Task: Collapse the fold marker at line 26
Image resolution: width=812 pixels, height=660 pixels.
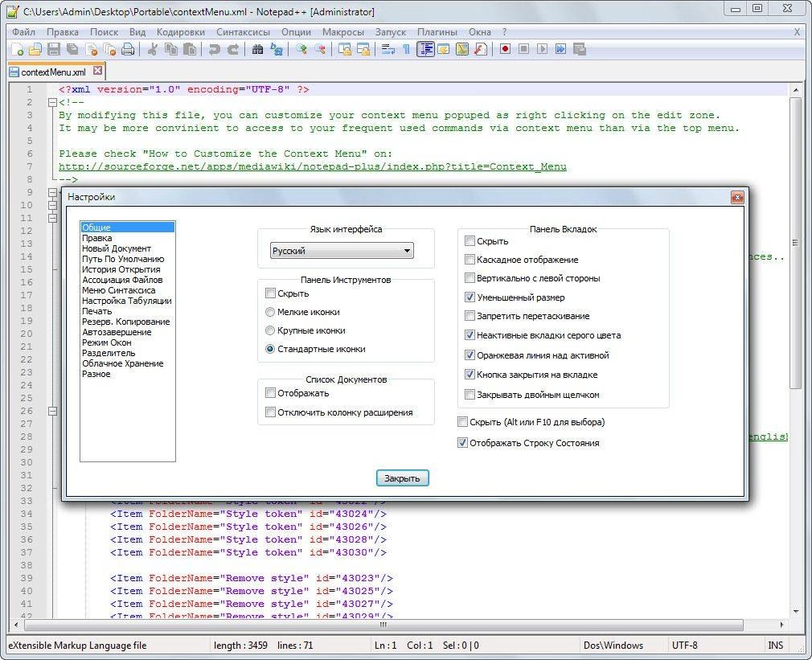Action: coord(52,411)
